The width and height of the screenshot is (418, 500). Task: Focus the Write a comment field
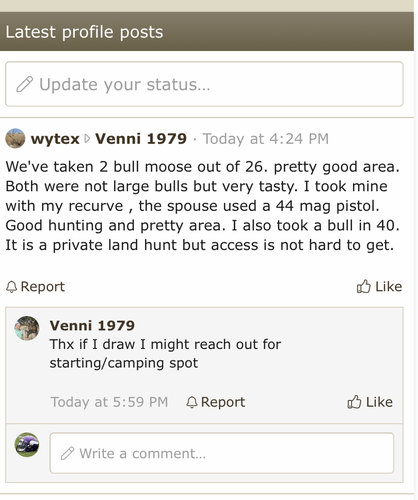tap(222, 453)
